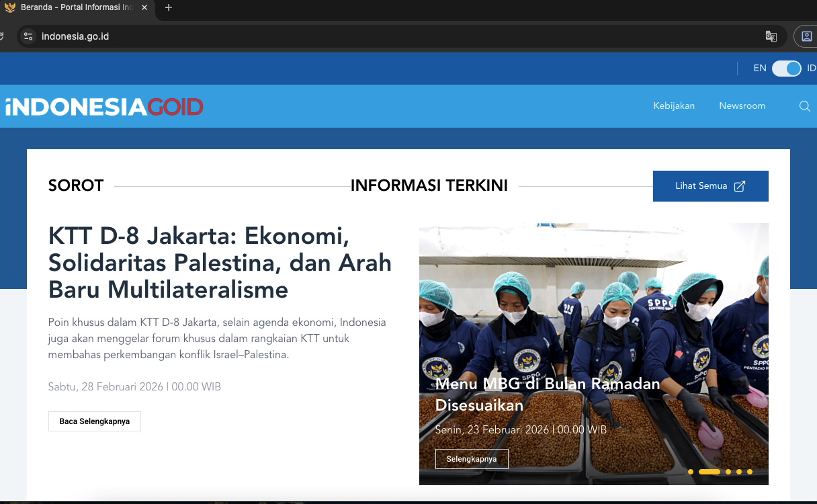Click the search magnifier icon in the header
The image size is (817, 504).
(x=804, y=106)
